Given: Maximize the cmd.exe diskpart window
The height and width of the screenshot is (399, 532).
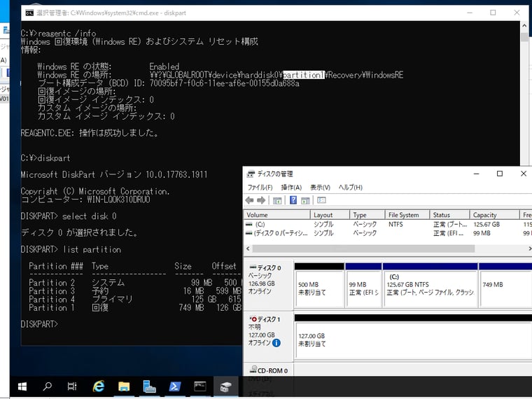Looking at the screenshot, I should pyautogui.click(x=493, y=13).
